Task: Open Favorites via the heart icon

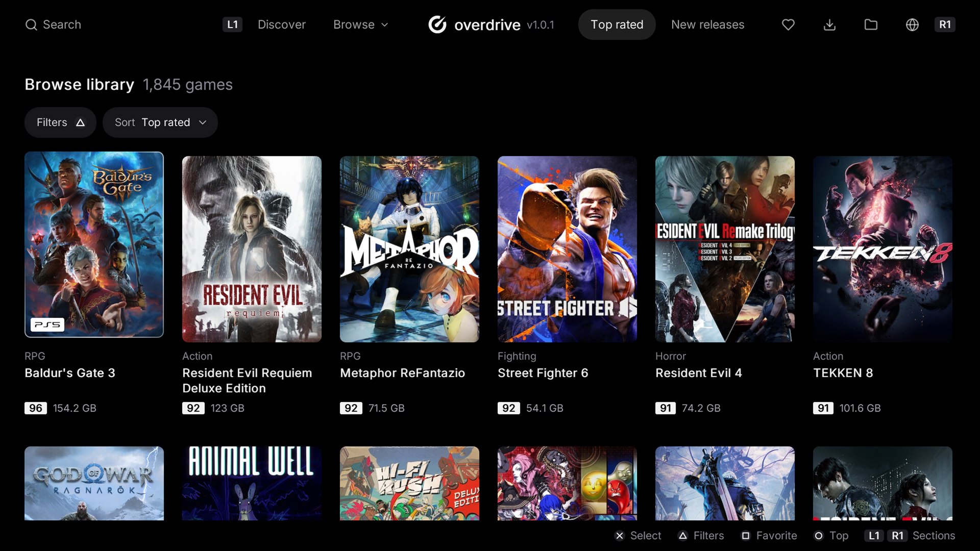Action: click(x=788, y=24)
